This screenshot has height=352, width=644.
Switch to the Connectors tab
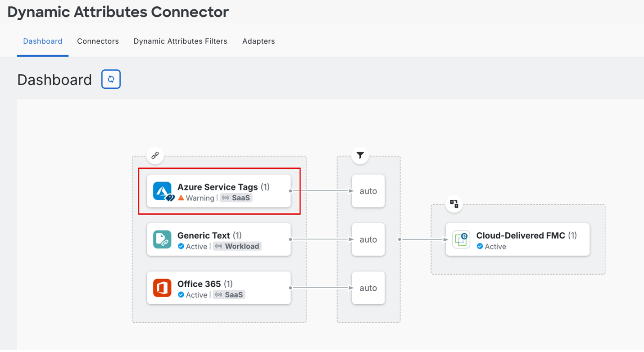98,41
